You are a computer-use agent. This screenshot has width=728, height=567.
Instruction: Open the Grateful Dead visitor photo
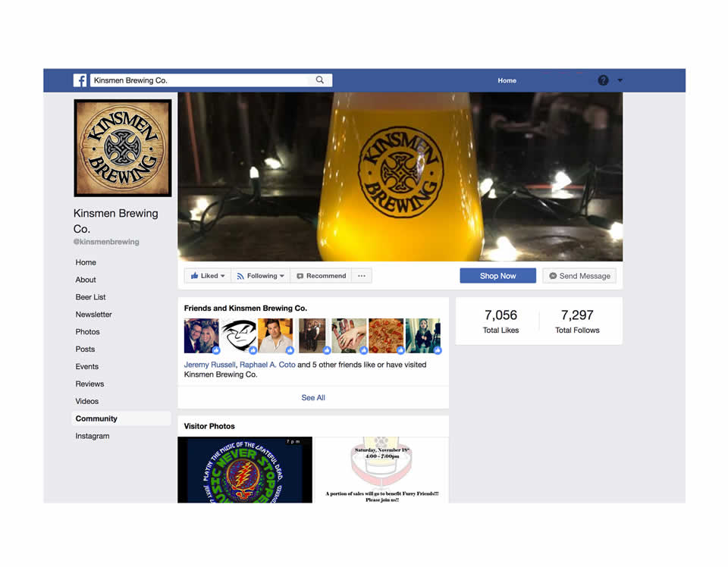coord(245,469)
